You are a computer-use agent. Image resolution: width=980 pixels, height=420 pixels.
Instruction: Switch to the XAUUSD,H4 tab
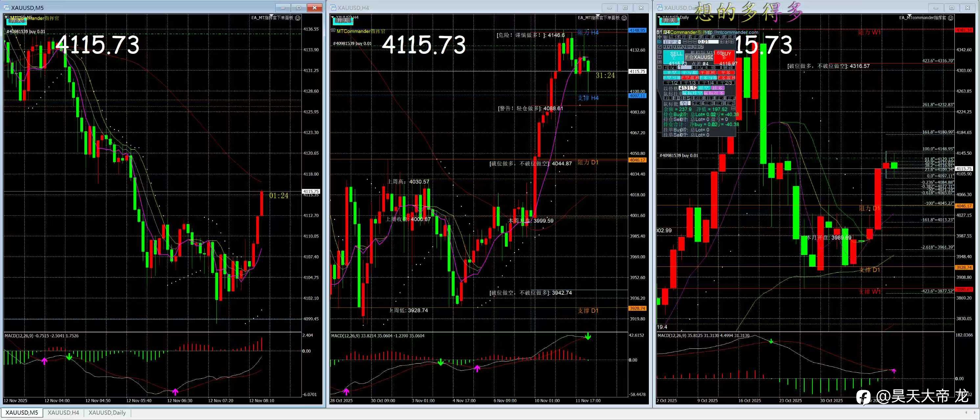pyautogui.click(x=63, y=412)
